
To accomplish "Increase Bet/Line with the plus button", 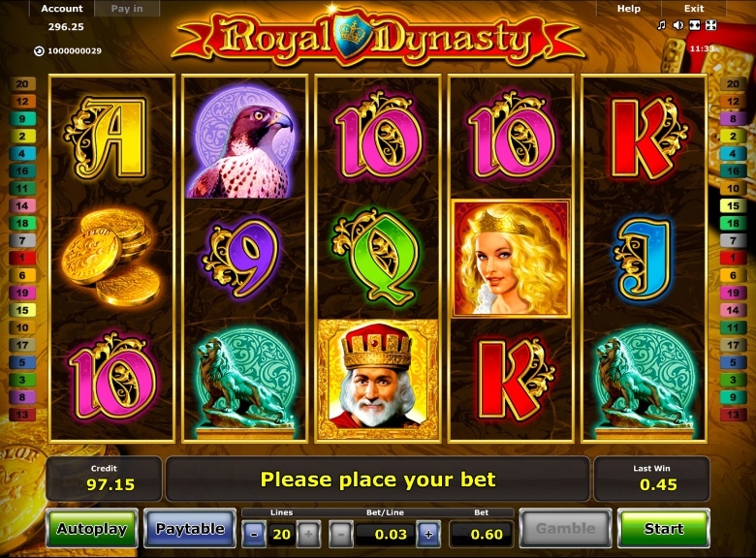I will pyautogui.click(x=428, y=534).
